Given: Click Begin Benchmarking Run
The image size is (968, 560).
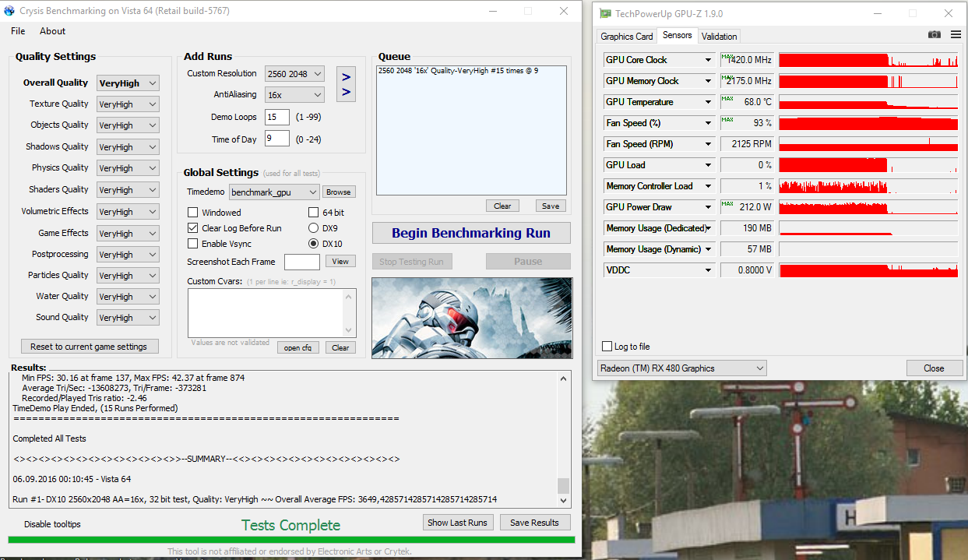Looking at the screenshot, I should (471, 233).
